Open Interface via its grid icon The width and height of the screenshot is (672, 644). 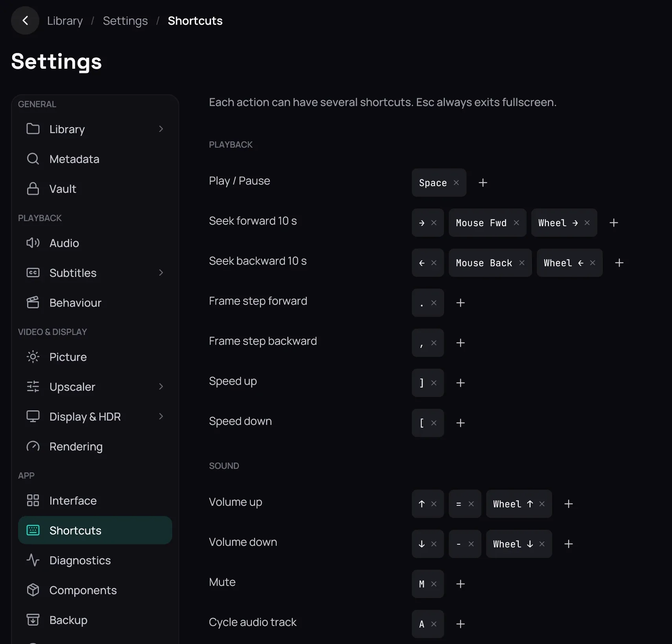(x=33, y=500)
